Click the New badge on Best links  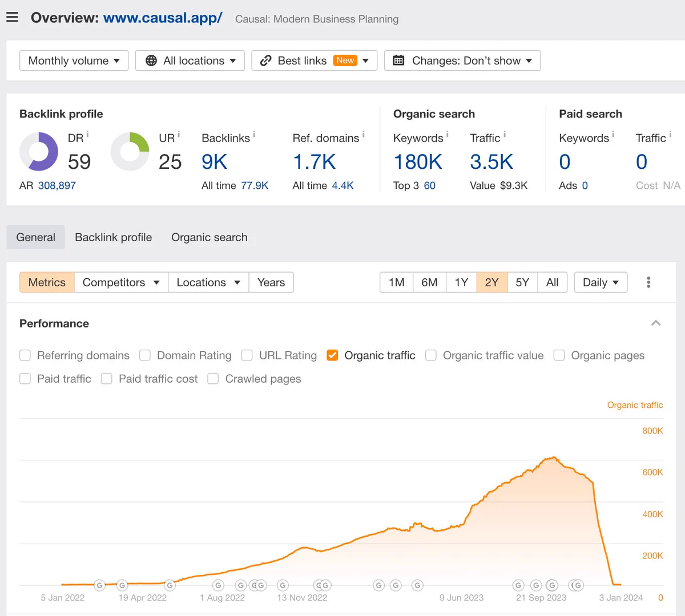click(345, 60)
